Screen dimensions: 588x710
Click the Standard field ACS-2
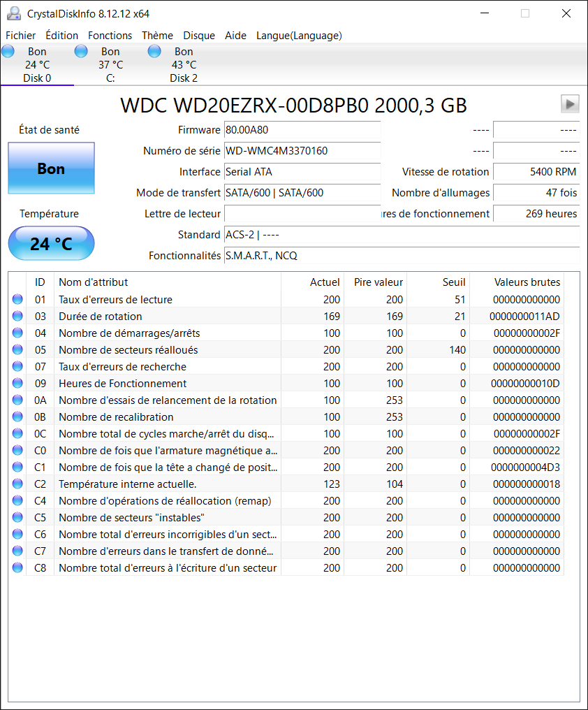coord(402,235)
